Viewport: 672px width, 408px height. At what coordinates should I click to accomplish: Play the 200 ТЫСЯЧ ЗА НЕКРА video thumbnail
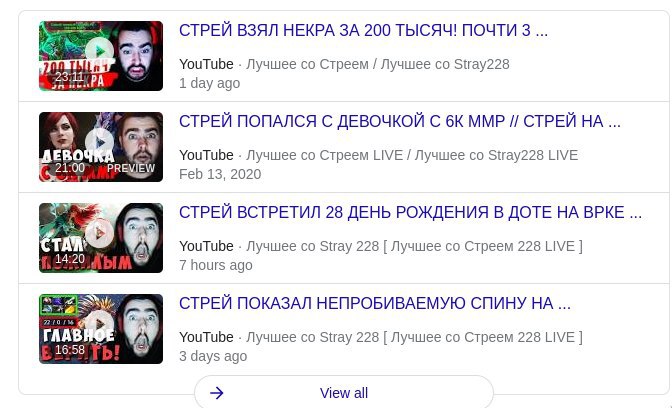[101, 56]
